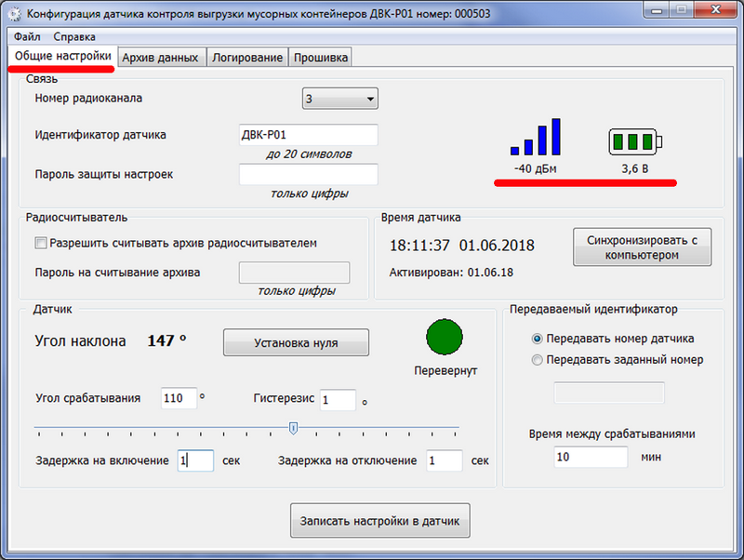Click the custom transmitted number field

pos(609,393)
